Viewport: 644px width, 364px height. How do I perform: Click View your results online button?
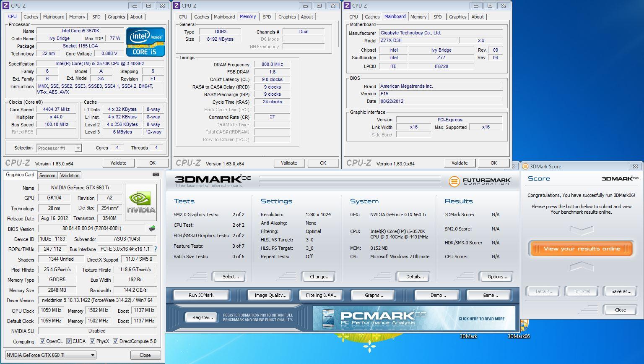click(582, 249)
